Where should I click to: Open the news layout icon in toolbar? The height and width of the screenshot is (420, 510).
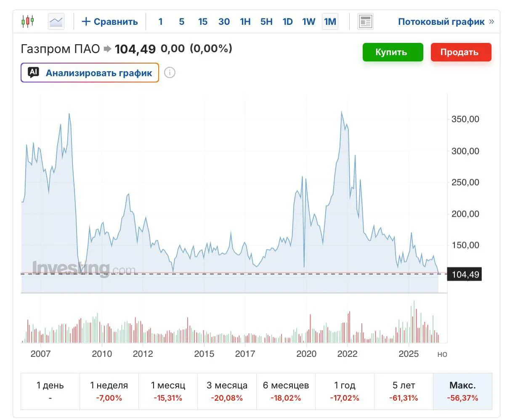365,21
